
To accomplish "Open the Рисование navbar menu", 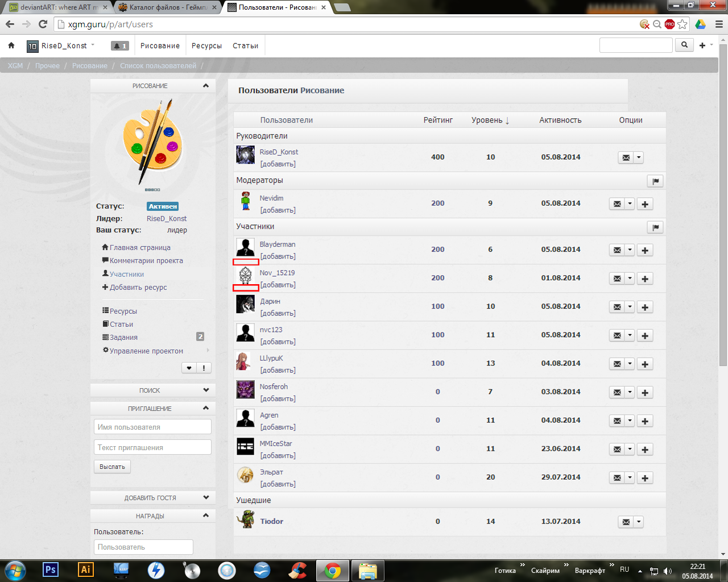I will click(x=160, y=46).
